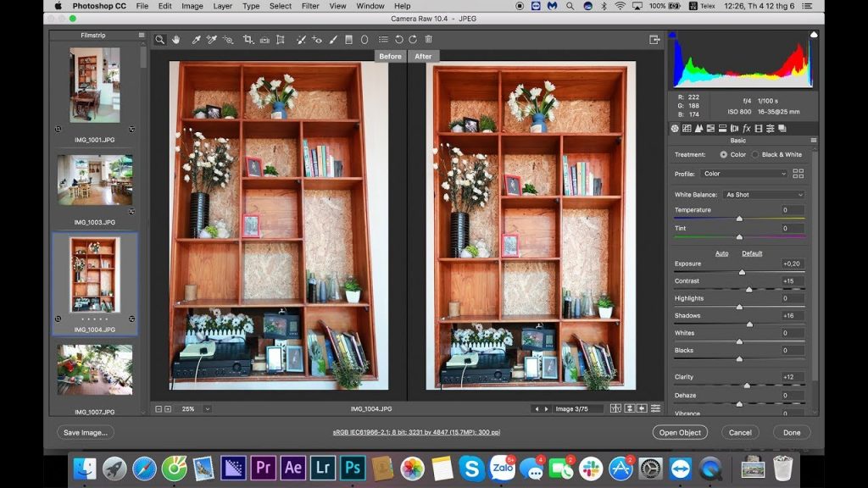Click the Open Object button
The width and height of the screenshot is (868, 488).
(x=680, y=433)
